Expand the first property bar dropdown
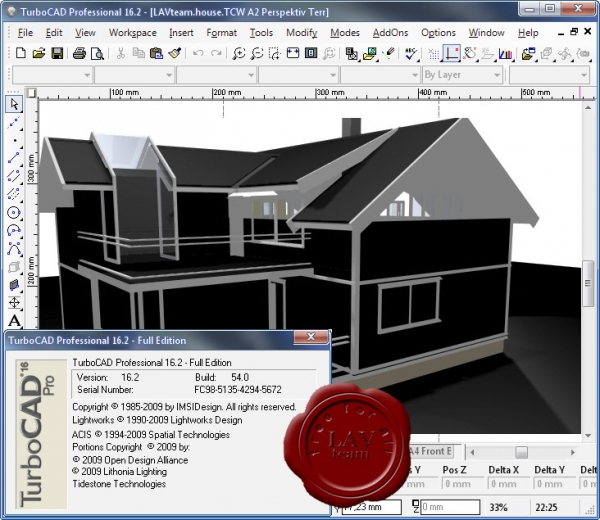 (x=87, y=75)
